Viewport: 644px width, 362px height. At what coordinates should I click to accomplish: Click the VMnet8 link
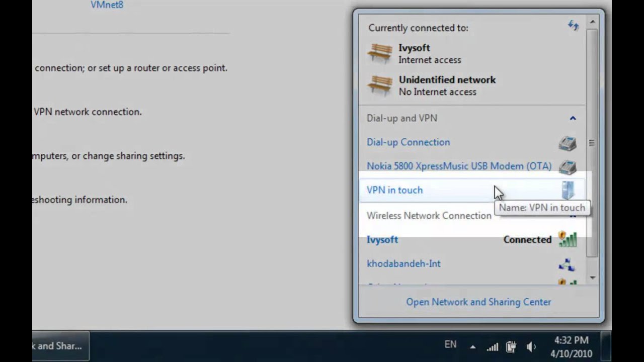coord(107,5)
